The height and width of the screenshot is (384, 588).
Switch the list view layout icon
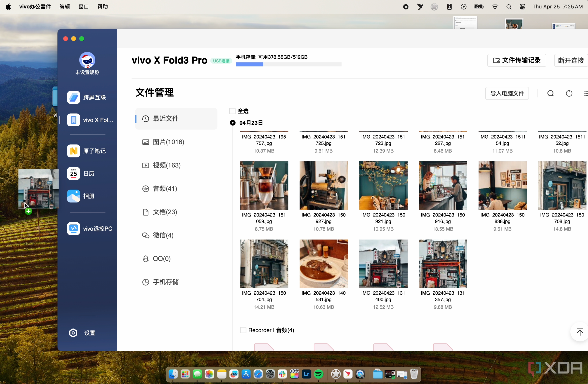(x=586, y=93)
